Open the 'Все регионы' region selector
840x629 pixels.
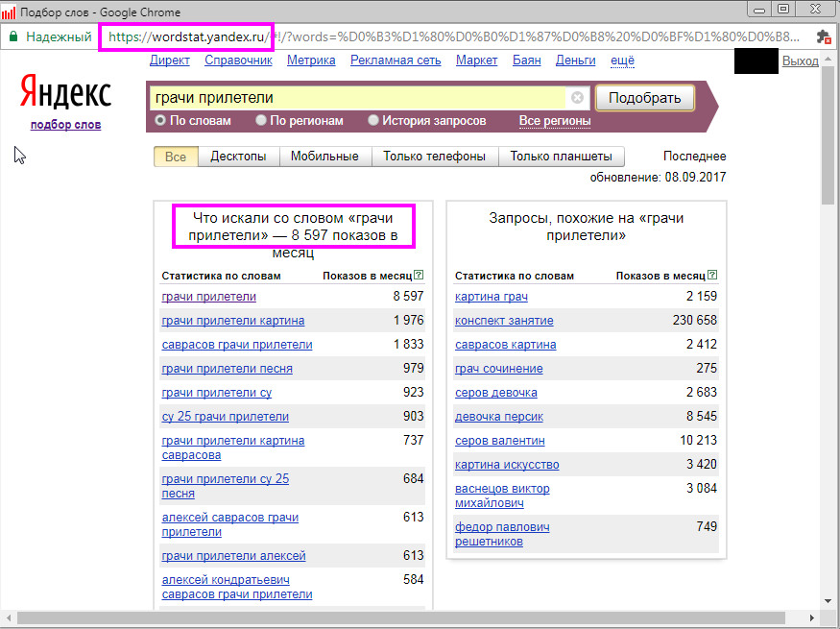[x=555, y=121]
